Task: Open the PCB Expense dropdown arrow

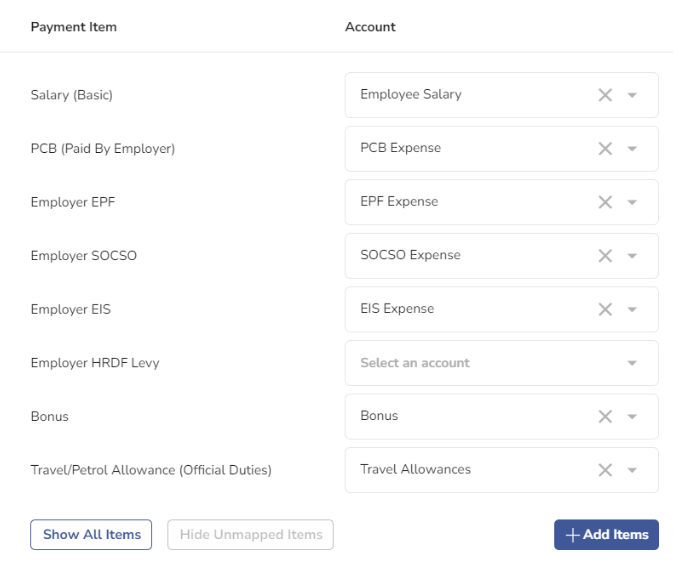Action: point(632,148)
